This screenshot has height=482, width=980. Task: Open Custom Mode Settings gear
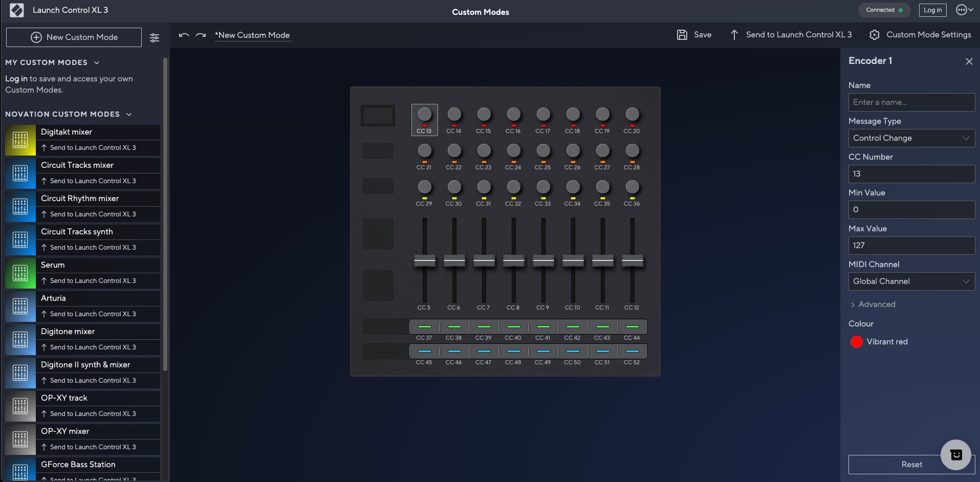pyautogui.click(x=874, y=35)
